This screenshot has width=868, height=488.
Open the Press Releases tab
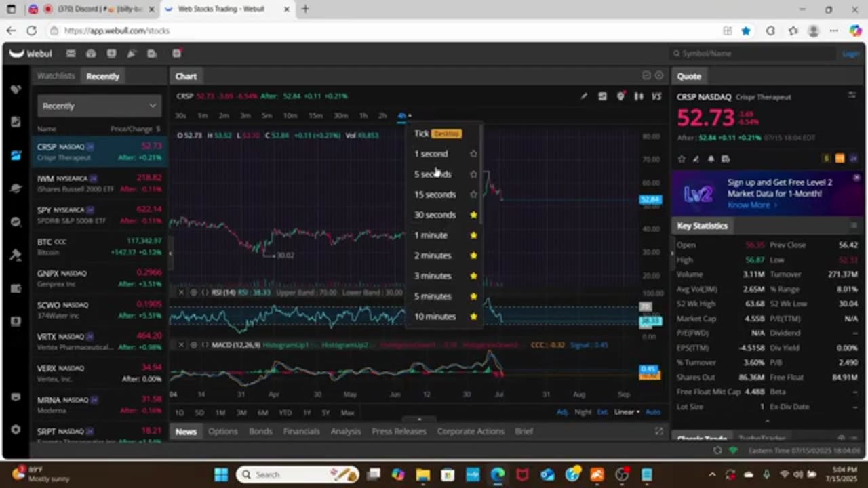point(399,431)
